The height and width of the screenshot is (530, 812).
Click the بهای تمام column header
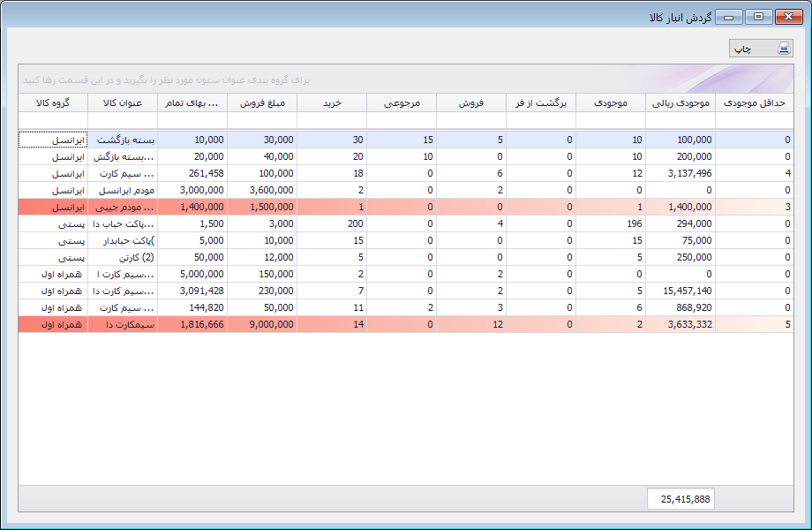coord(192,102)
